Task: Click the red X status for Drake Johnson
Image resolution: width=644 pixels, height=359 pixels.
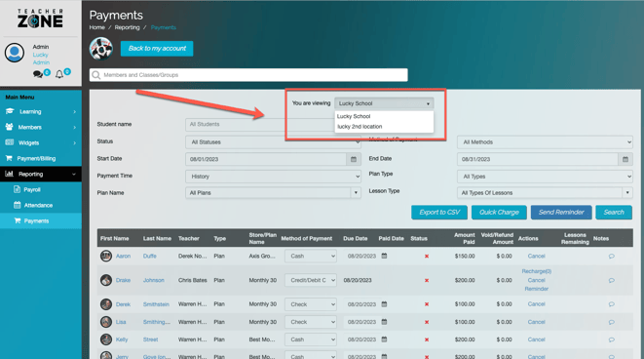Action: coord(427,280)
